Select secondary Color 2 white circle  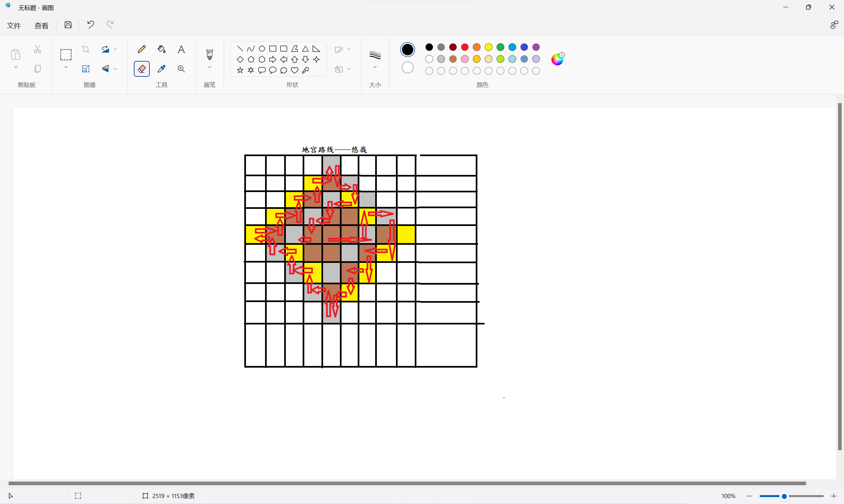(x=407, y=68)
